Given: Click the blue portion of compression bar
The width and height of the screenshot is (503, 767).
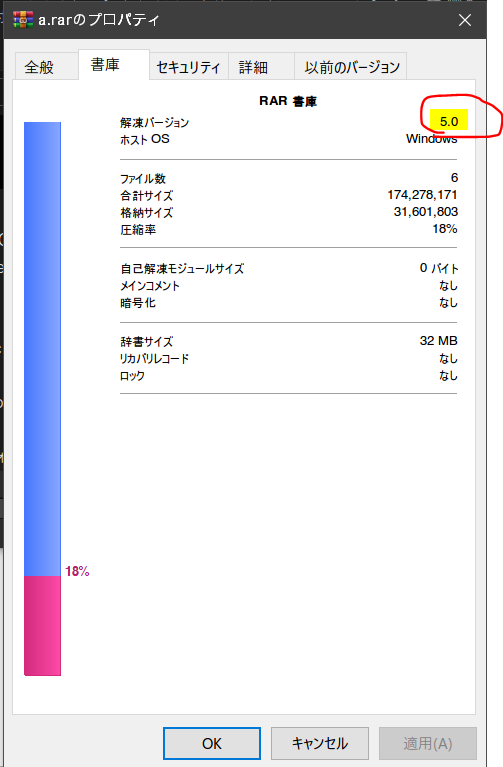Looking at the screenshot, I should [43, 349].
